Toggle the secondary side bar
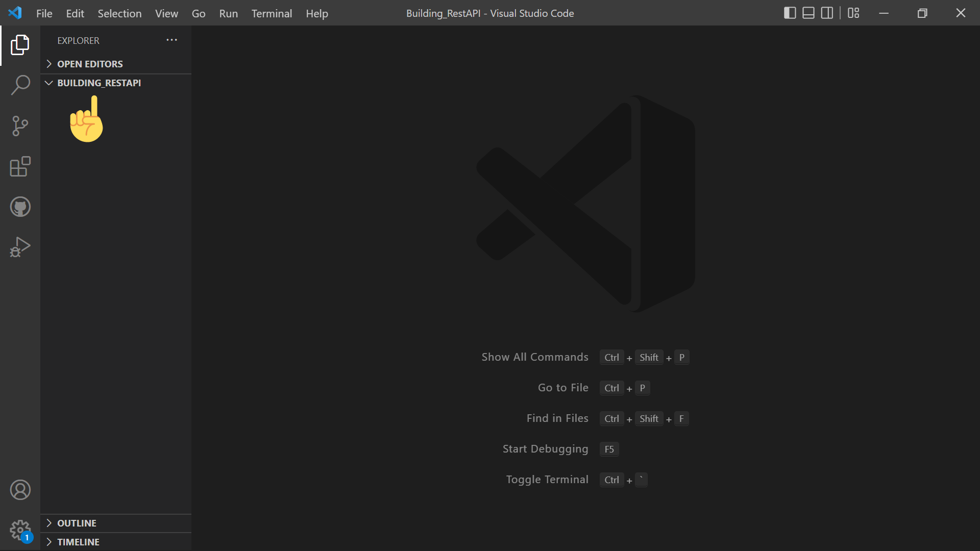 tap(827, 13)
